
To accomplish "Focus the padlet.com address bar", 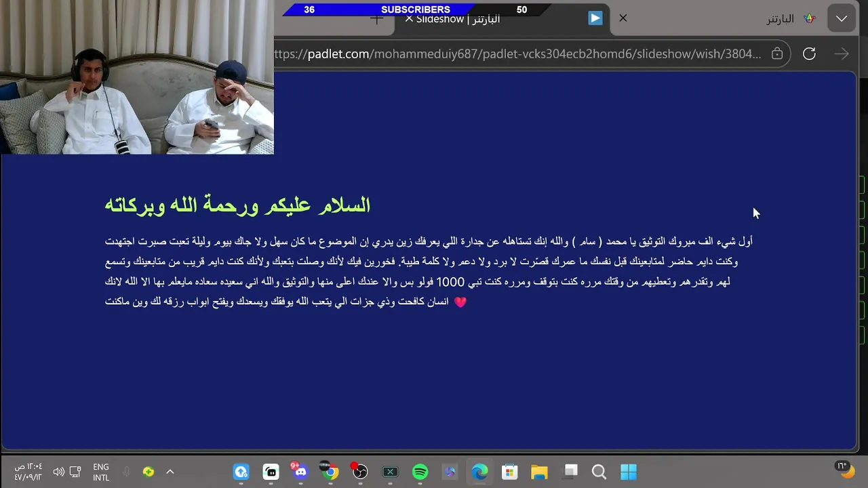I will (519, 54).
